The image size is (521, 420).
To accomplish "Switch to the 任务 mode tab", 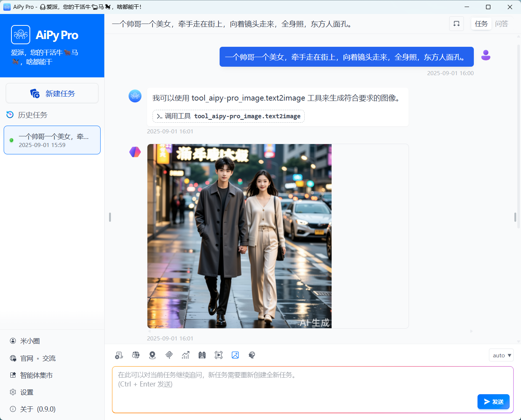I will [481, 24].
